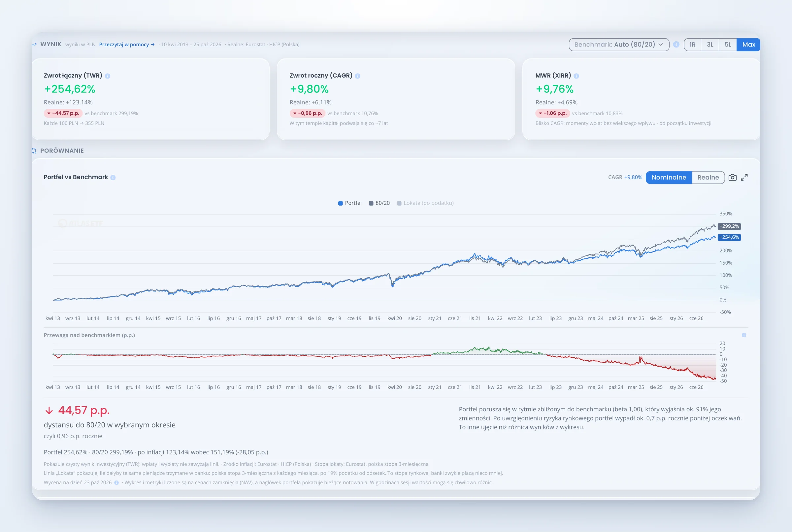Click the +299,2% benchmark end label
The width and height of the screenshot is (792, 532).
pos(729,226)
